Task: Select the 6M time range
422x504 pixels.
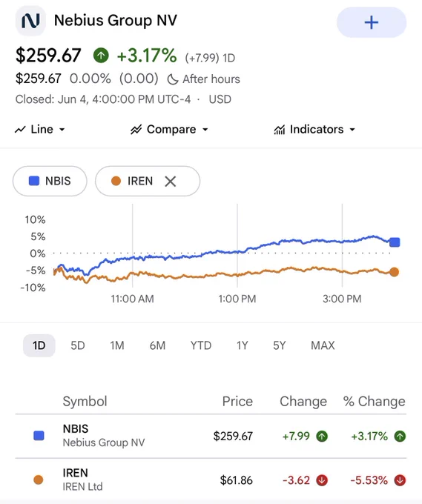Action: pyautogui.click(x=157, y=345)
